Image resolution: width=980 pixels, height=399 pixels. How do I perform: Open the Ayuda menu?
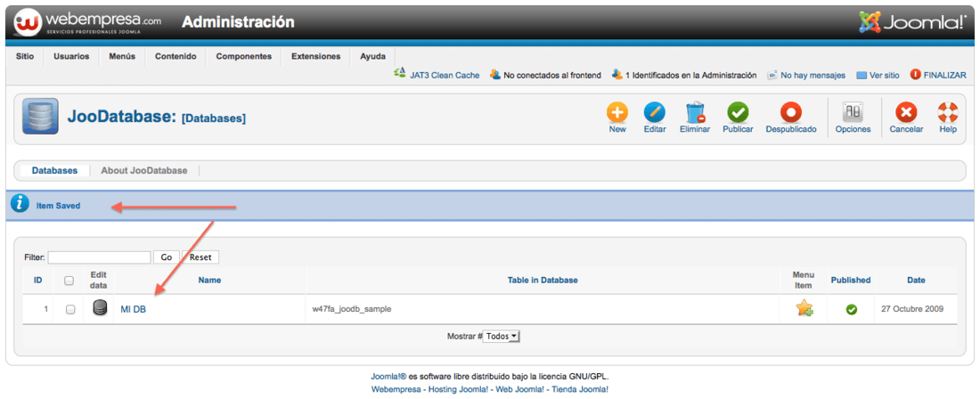click(x=372, y=56)
